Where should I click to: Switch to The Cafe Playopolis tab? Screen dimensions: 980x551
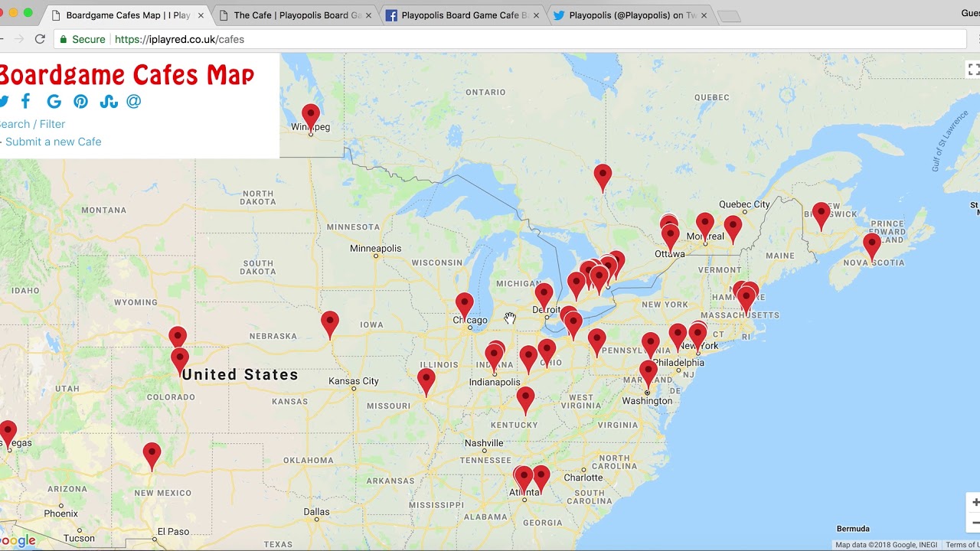297,15
